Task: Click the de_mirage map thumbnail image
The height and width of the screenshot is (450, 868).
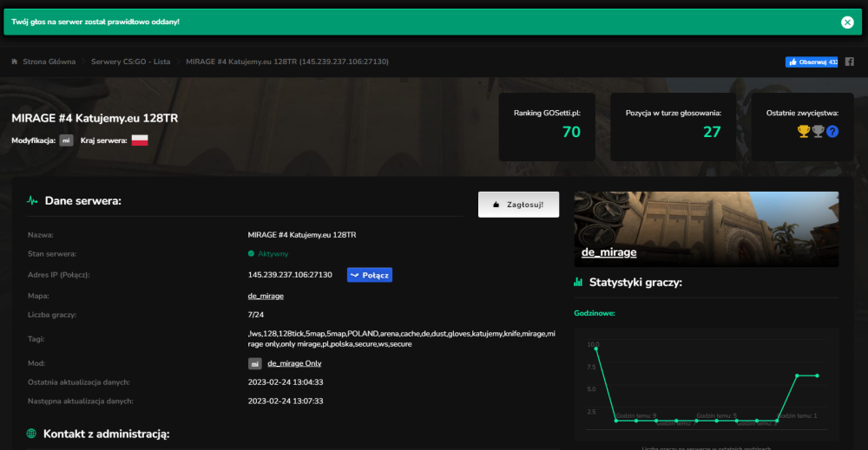Action: point(706,229)
